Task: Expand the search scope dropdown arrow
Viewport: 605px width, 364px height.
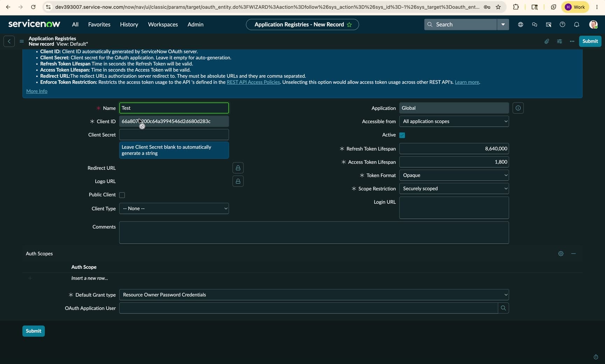Action: point(503,24)
